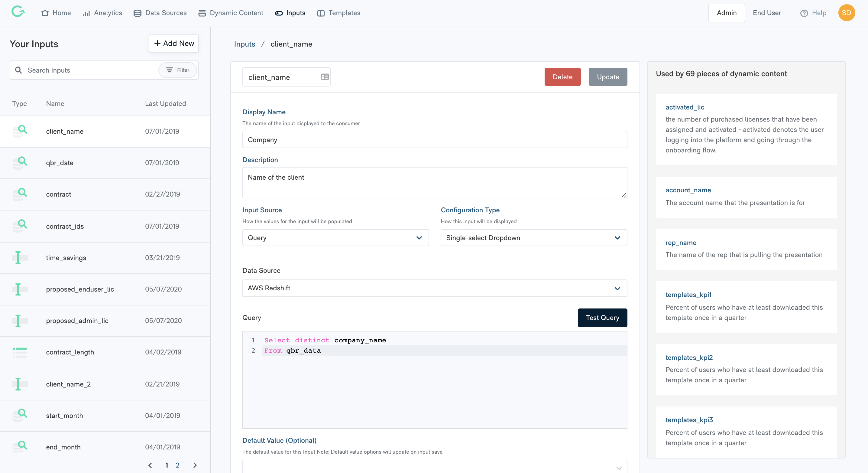The width and height of the screenshot is (868, 473).
Task: Click the query type icon for contract
Action: click(20, 194)
